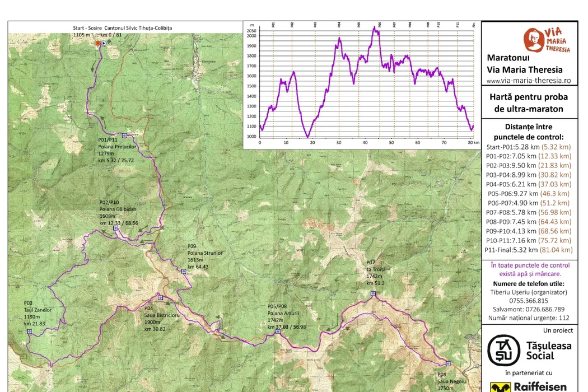The image size is (588, 392).
Task: Click the Via Maria Theresia logo
Action: pos(546,41)
